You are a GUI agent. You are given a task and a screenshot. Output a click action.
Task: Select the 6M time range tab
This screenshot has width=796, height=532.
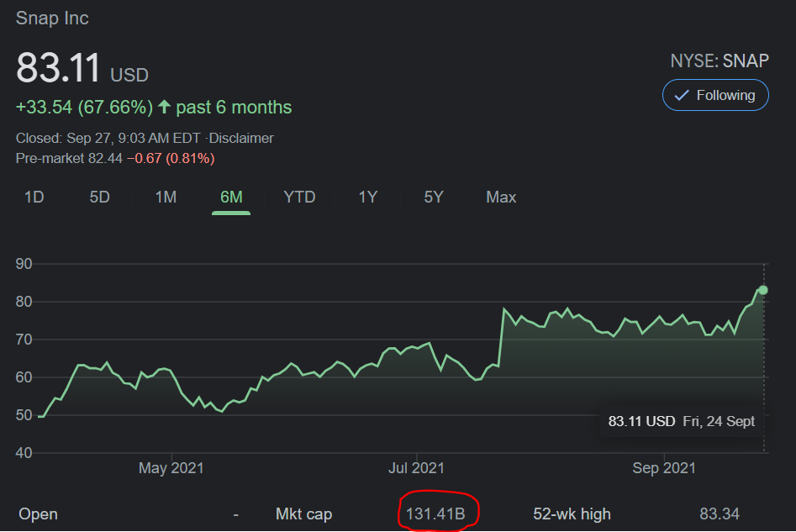(x=231, y=197)
